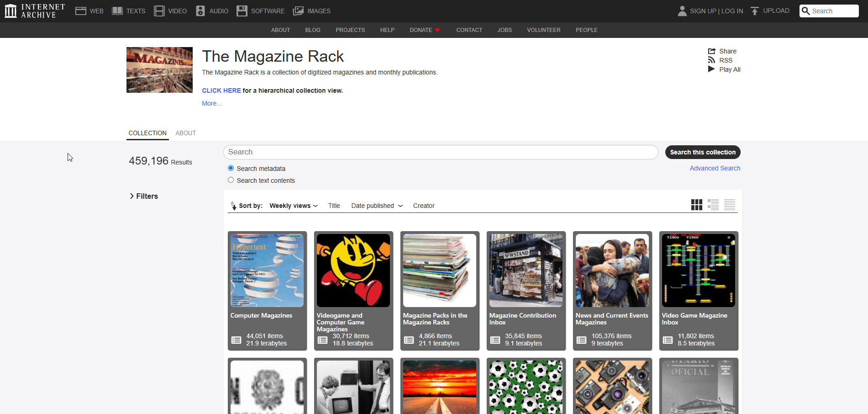Click collection icon on Magazine Packs tile
Image resolution: width=868 pixels, height=414 pixels.
pyautogui.click(x=409, y=340)
